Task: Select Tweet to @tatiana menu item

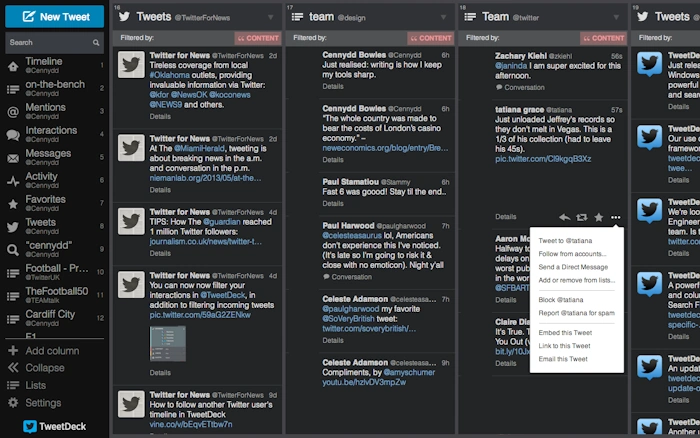Action: coord(565,241)
